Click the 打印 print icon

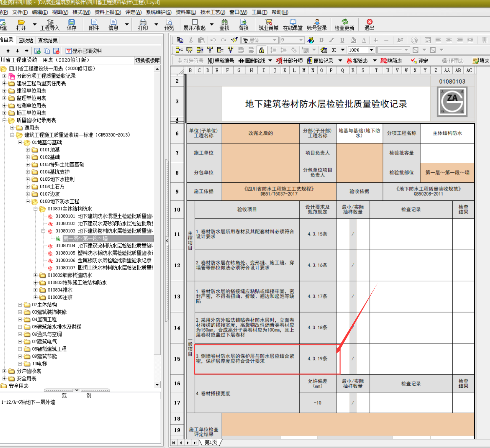click(x=143, y=22)
